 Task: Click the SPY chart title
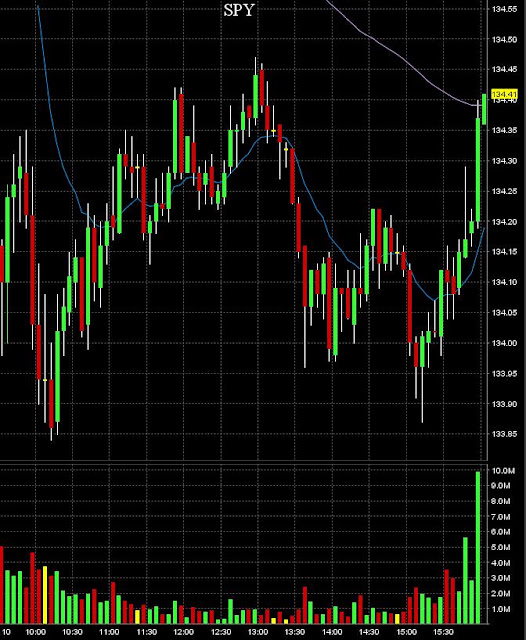click(x=239, y=10)
